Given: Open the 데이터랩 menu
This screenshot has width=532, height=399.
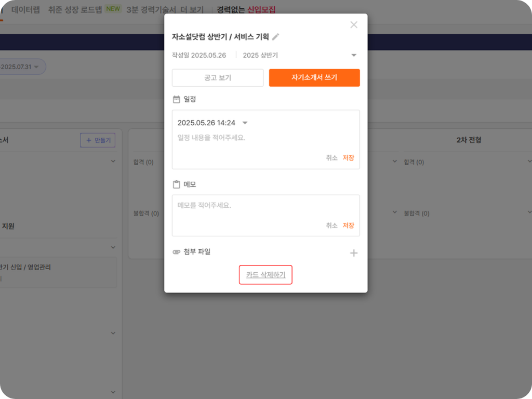Looking at the screenshot, I should pos(24,8).
